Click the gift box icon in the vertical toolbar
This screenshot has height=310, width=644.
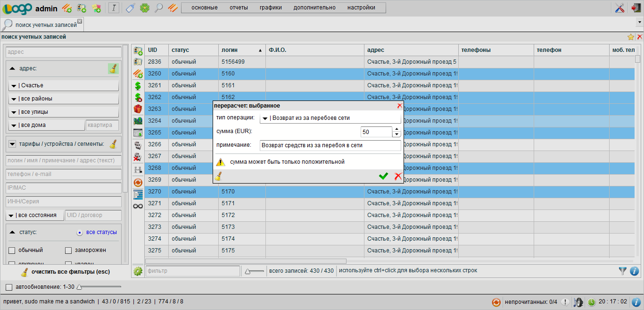point(138,109)
